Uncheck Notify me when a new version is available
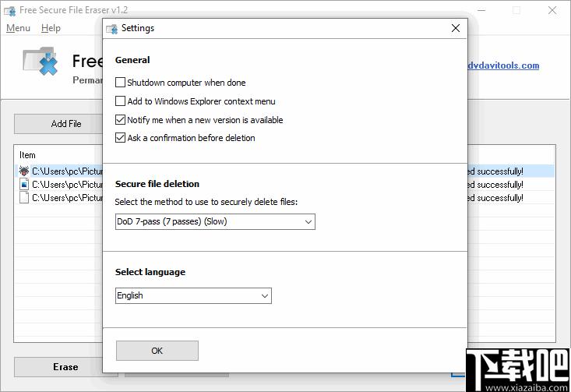The width and height of the screenshot is (571, 392). pyautogui.click(x=120, y=120)
